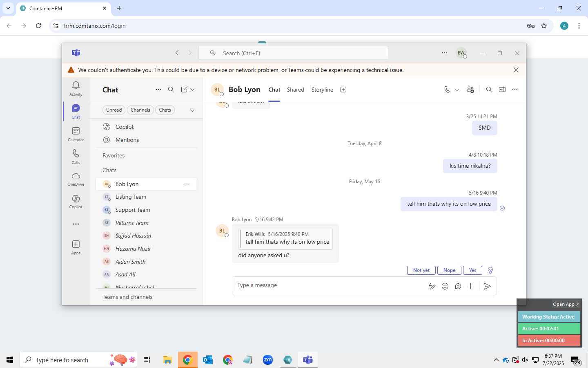Open the Returns Team chat
The image size is (588, 368).
146,223
